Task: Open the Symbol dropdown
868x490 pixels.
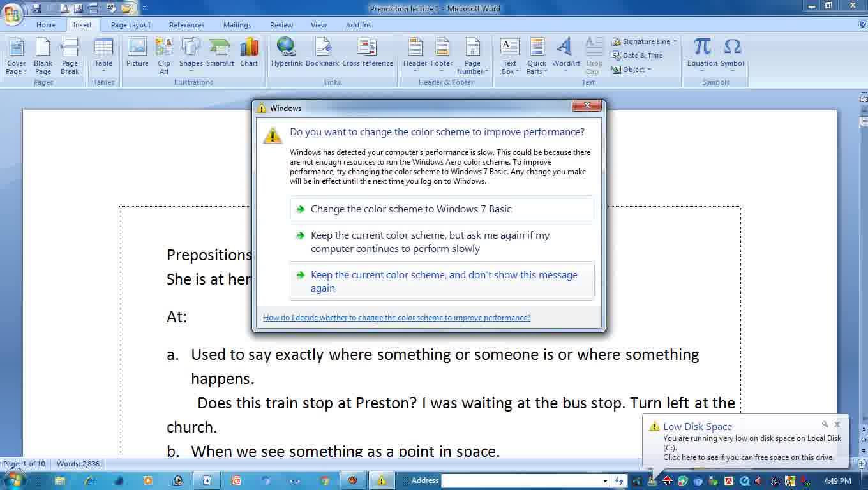Action: point(733,56)
